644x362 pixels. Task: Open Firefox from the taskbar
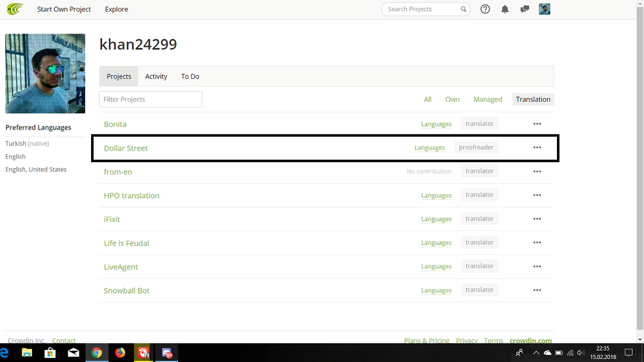(120, 353)
